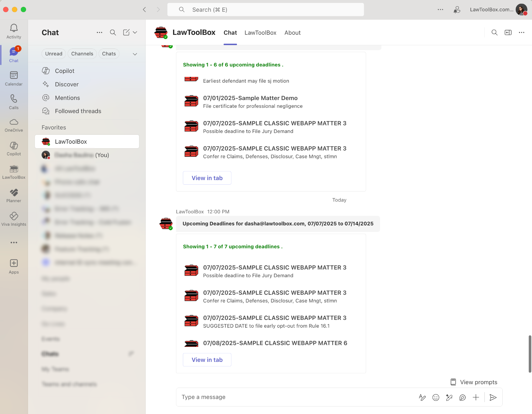
Task: Open SUGGESTED DATE opt-out Rule 16.1 deadline
Action: coord(266,326)
